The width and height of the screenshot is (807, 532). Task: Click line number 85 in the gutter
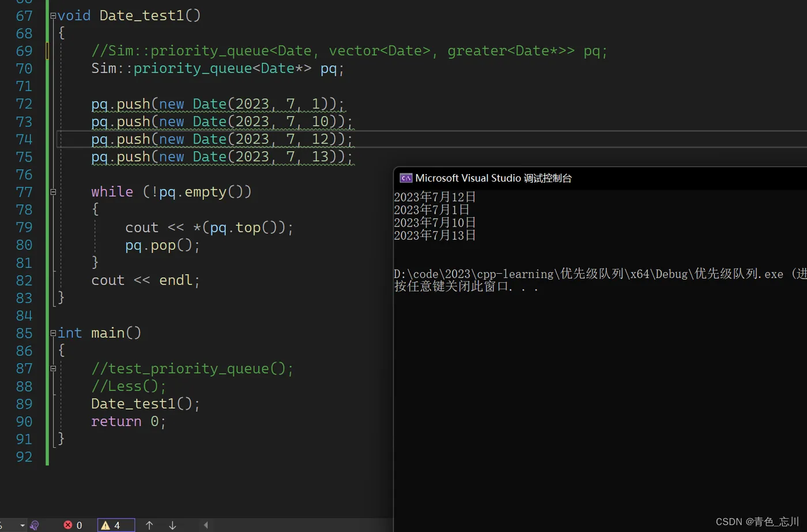pos(24,333)
